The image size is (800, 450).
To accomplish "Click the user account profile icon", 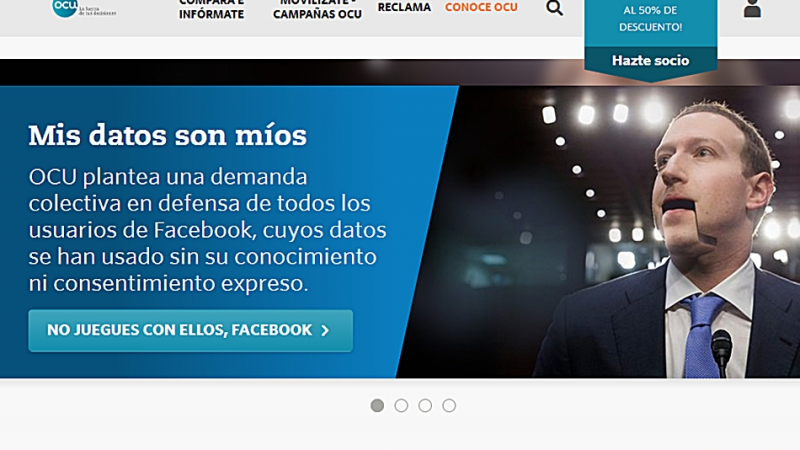I will pos(752,8).
